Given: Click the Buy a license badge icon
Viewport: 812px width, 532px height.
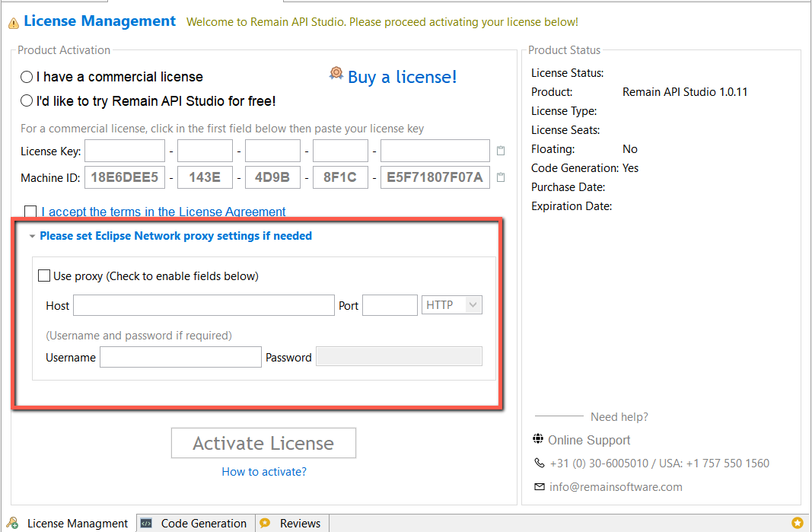Looking at the screenshot, I should [x=336, y=73].
